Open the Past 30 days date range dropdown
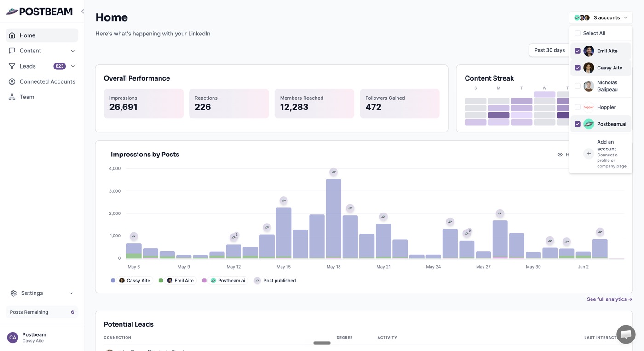The width and height of the screenshot is (644, 351). pos(550,50)
